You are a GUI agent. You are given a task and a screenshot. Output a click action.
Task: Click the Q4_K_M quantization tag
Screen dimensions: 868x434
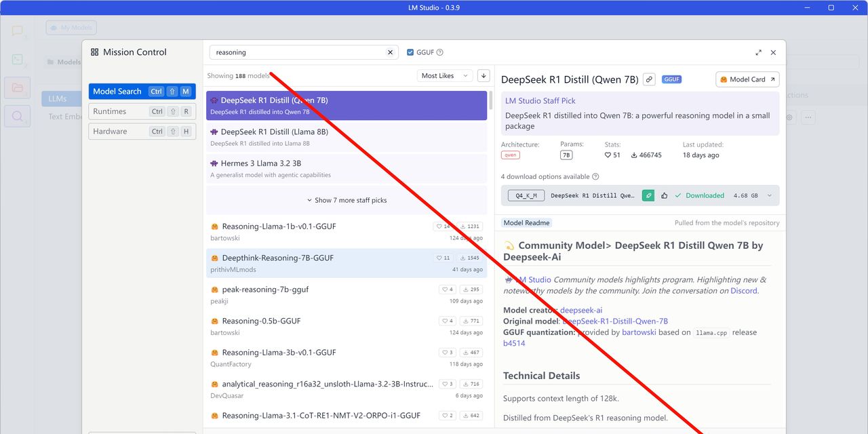(x=526, y=195)
